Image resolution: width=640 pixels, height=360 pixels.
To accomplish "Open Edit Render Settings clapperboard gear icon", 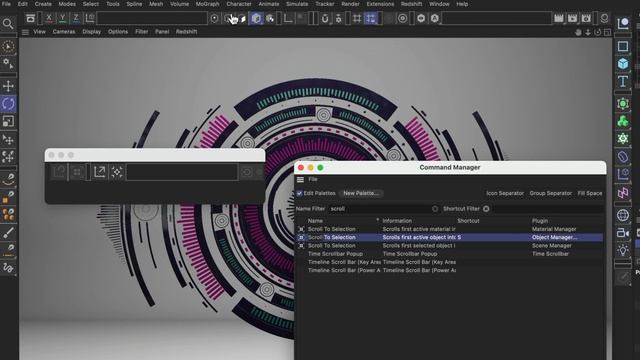I will pos(586,18).
